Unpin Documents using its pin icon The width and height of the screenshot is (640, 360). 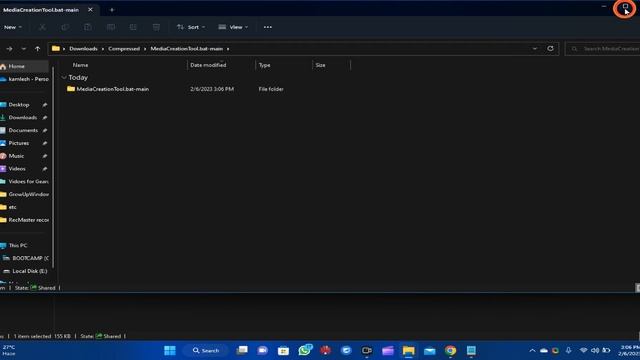point(44,131)
